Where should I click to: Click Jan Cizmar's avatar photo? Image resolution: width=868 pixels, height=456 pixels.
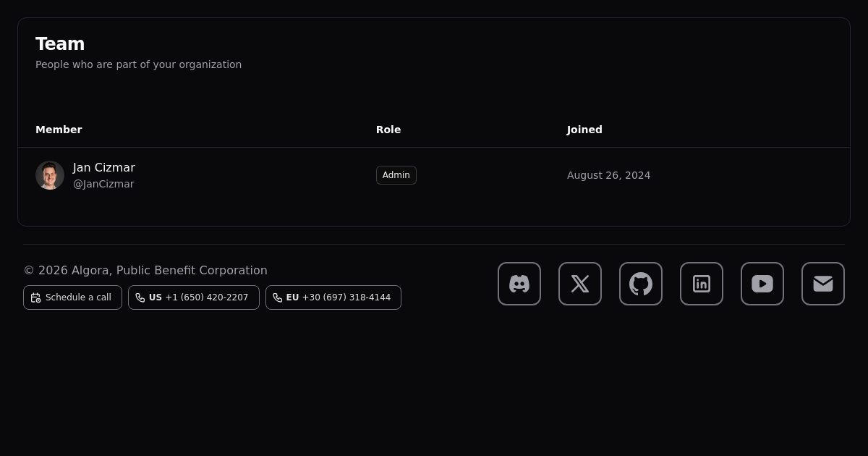(x=50, y=175)
